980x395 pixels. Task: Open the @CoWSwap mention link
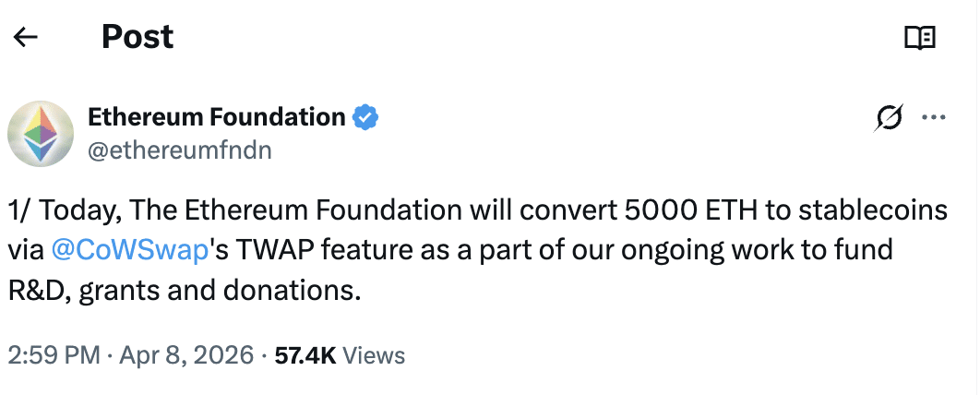[130, 250]
